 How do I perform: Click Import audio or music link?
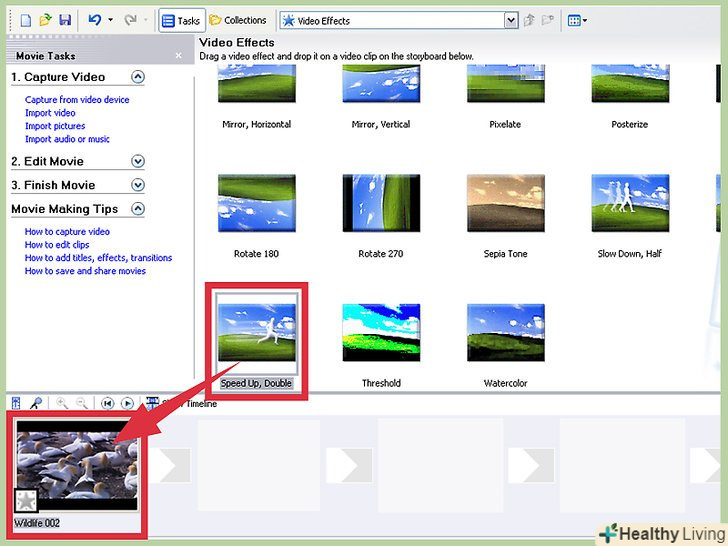(67, 139)
